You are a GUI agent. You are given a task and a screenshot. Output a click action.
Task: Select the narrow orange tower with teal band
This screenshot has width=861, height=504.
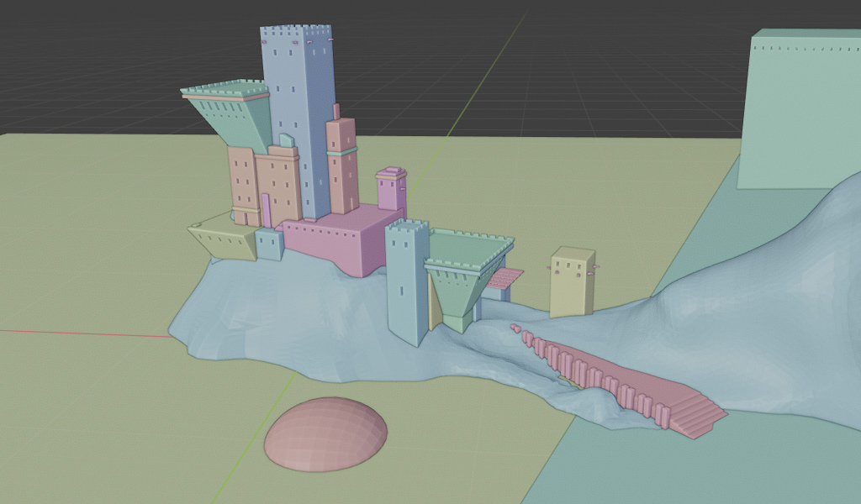pos(342,165)
